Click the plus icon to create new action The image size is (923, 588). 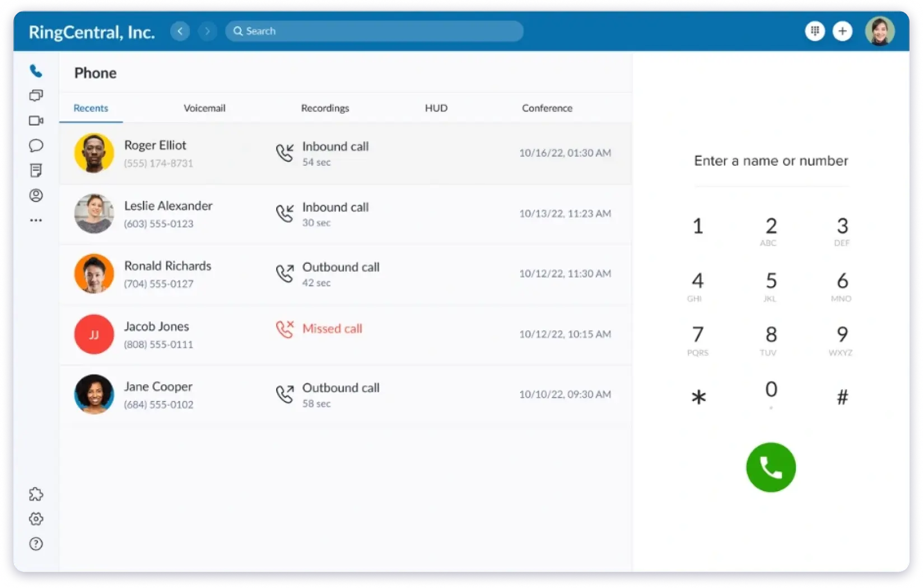point(842,31)
